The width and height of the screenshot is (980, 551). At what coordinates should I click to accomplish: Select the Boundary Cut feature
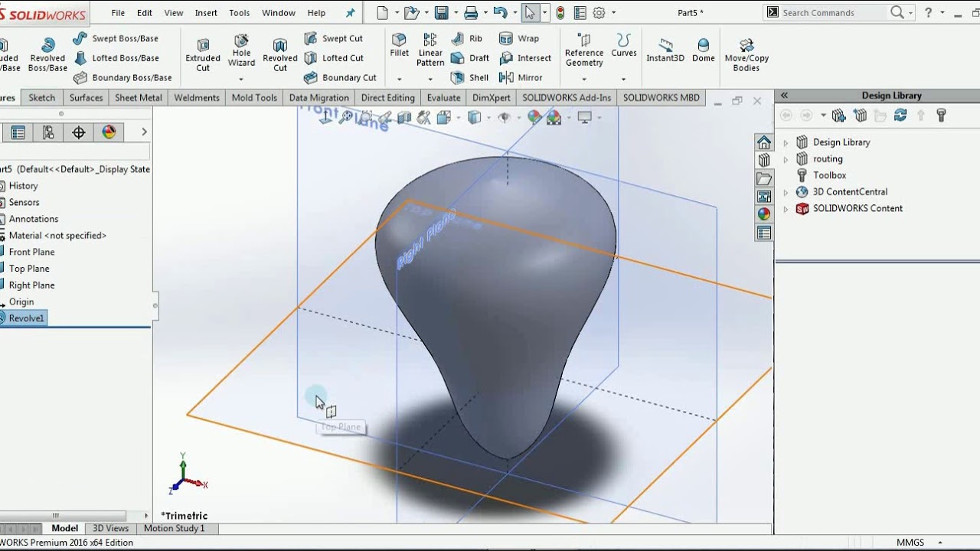click(x=340, y=77)
